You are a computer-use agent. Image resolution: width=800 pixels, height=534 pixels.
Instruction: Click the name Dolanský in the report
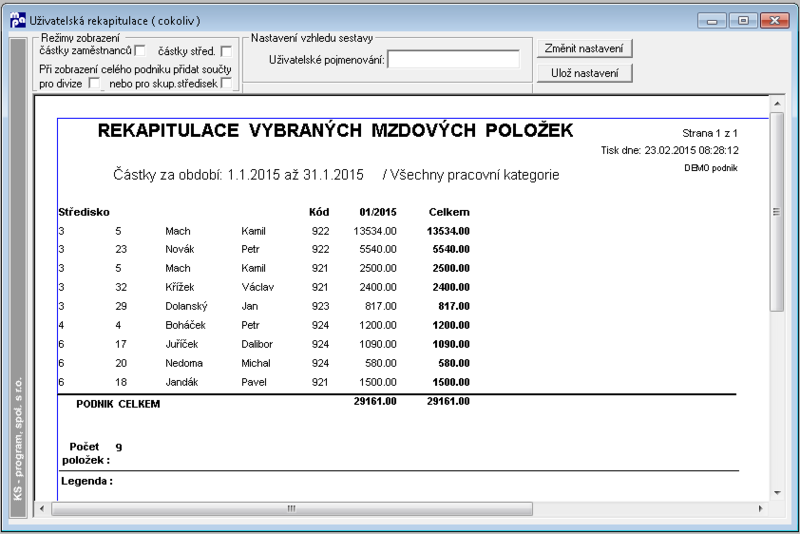point(186,307)
